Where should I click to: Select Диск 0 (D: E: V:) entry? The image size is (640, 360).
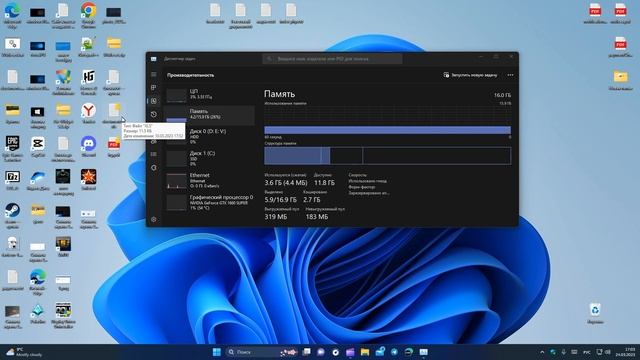[x=210, y=136]
